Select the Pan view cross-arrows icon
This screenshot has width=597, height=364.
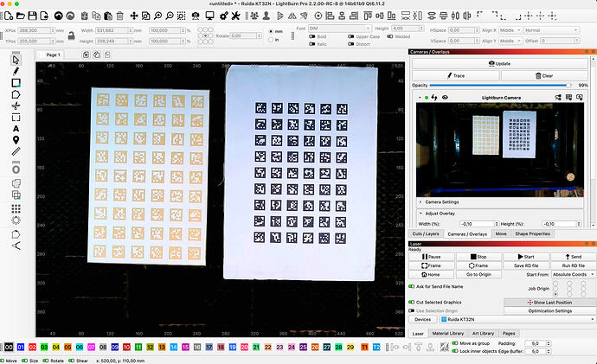pyautogui.click(x=133, y=16)
